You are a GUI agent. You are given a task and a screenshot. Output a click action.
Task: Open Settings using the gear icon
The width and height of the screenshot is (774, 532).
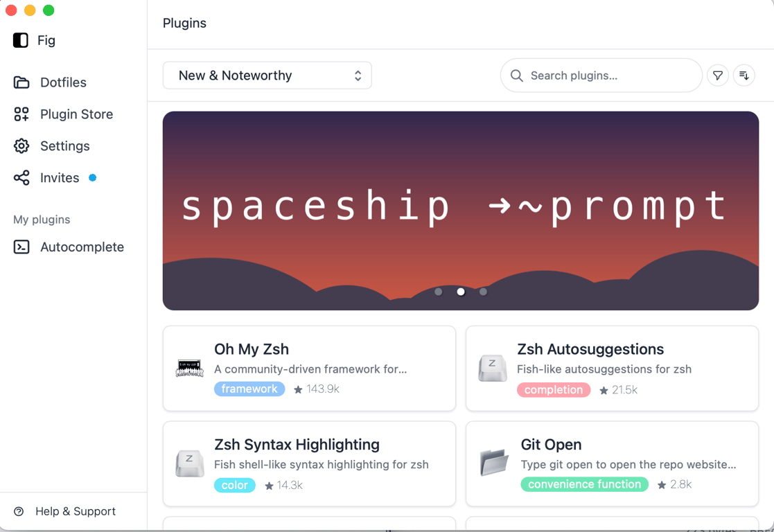(21, 146)
